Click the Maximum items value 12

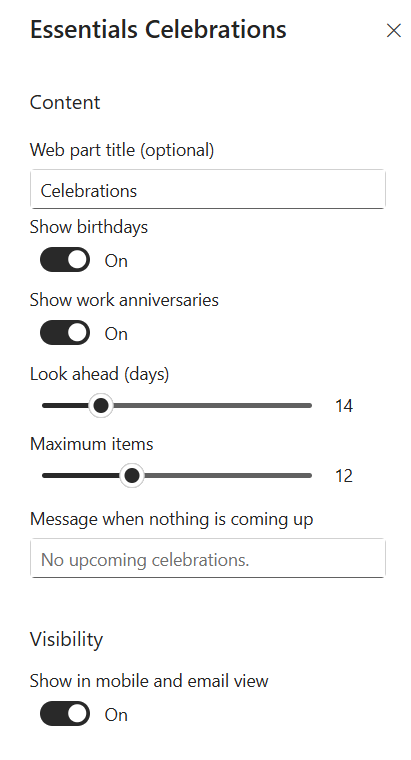click(344, 476)
